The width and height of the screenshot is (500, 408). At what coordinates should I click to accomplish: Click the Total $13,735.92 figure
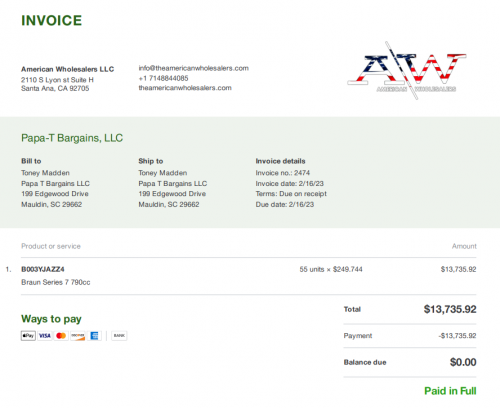(x=450, y=309)
